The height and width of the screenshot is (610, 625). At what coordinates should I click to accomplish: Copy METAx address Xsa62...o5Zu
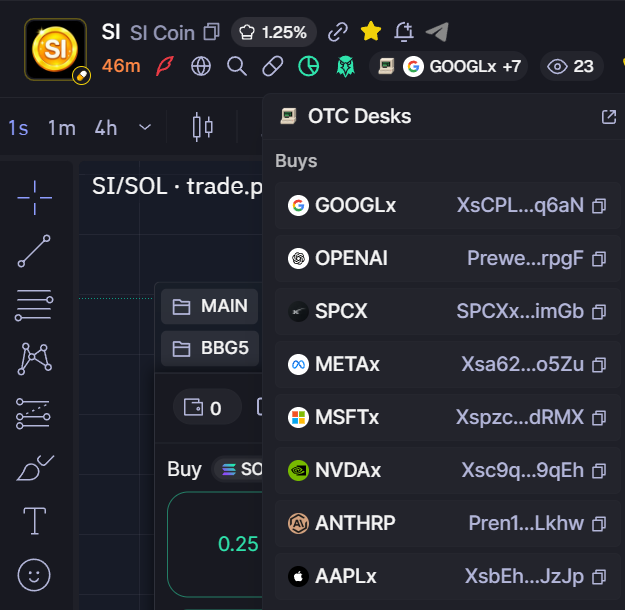(x=599, y=365)
